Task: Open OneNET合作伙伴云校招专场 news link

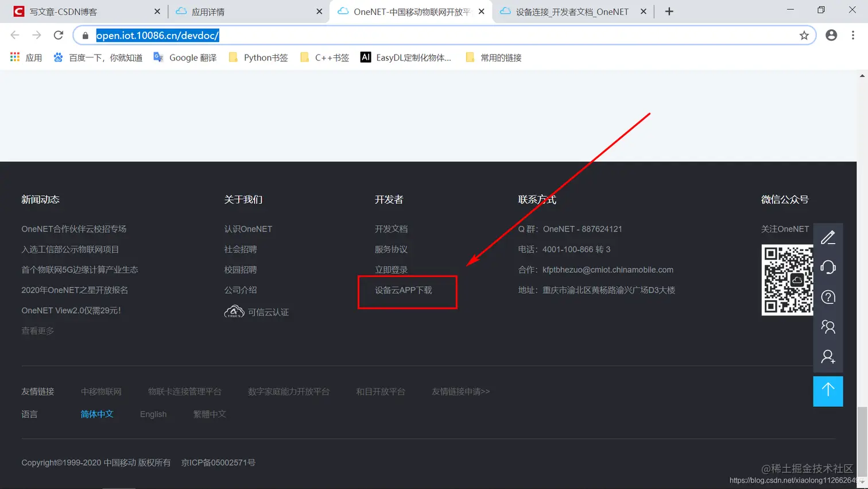Action: tap(74, 229)
